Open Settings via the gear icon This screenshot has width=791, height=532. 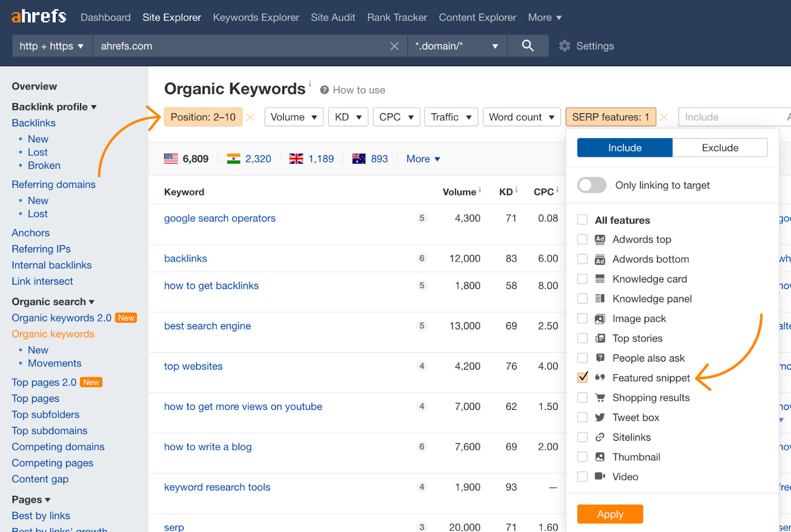pyautogui.click(x=565, y=46)
